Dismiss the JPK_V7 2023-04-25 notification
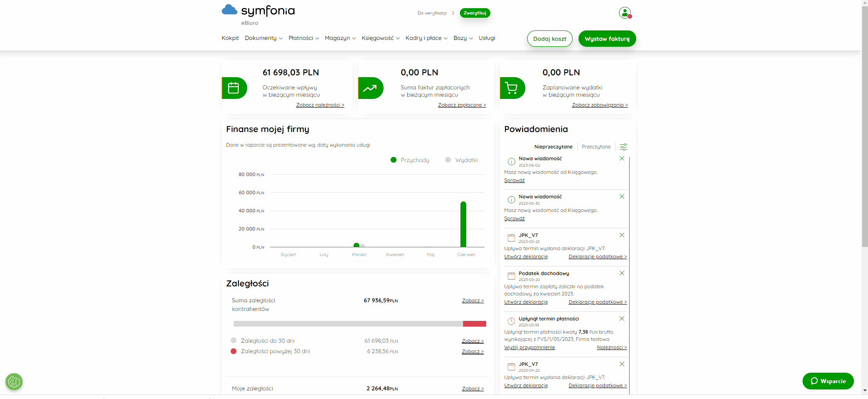The height and width of the screenshot is (399, 868). 622,364
